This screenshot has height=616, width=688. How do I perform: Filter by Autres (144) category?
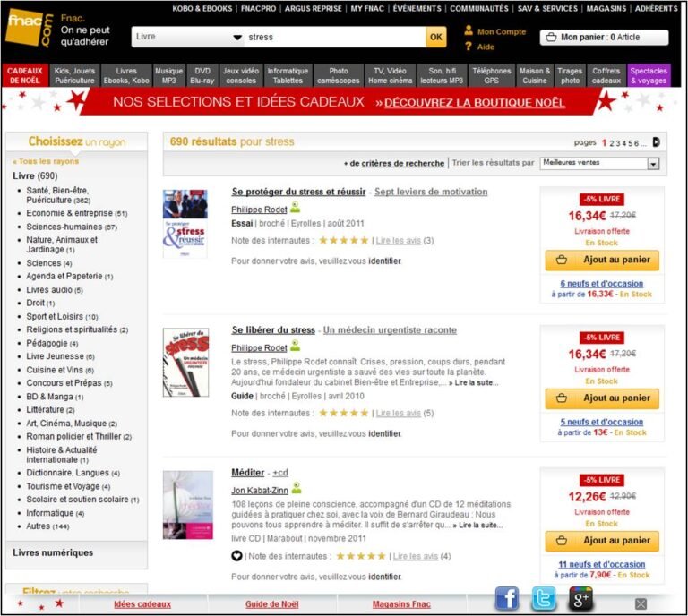[x=47, y=526]
